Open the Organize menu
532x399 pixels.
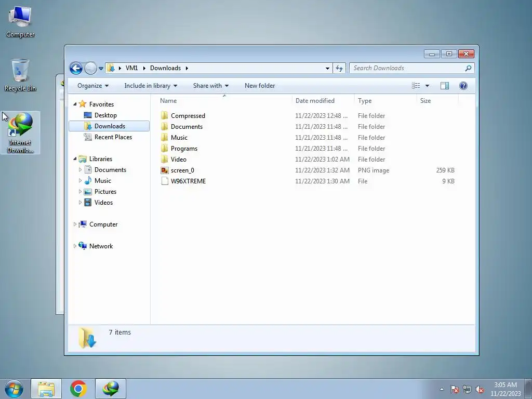click(x=93, y=86)
